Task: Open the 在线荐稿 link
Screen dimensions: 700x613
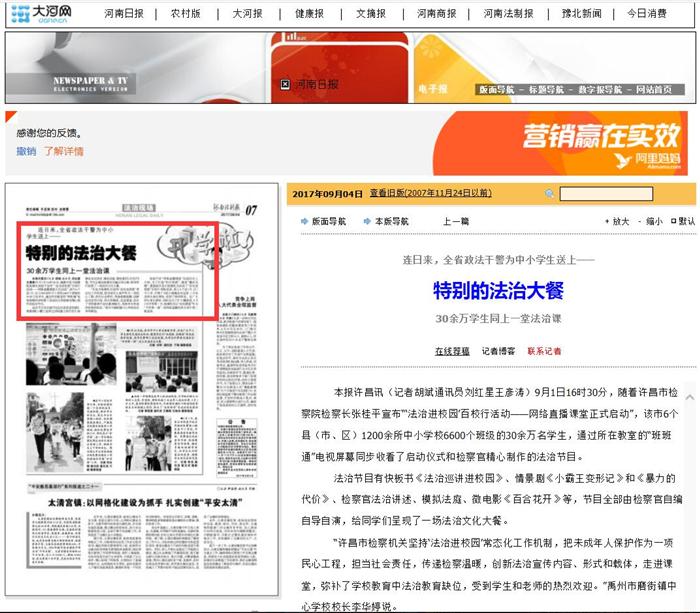Action: pyautogui.click(x=452, y=351)
